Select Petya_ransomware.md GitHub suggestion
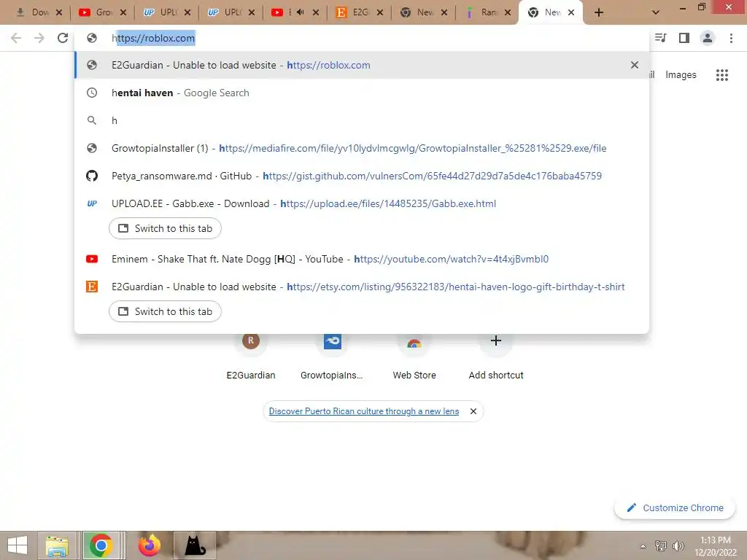747x560 pixels. point(362,176)
